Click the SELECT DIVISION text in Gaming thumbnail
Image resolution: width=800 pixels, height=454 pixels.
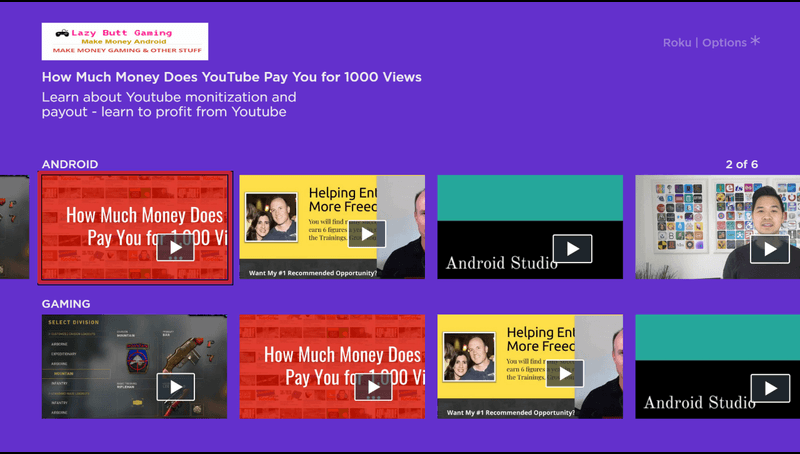(73, 322)
